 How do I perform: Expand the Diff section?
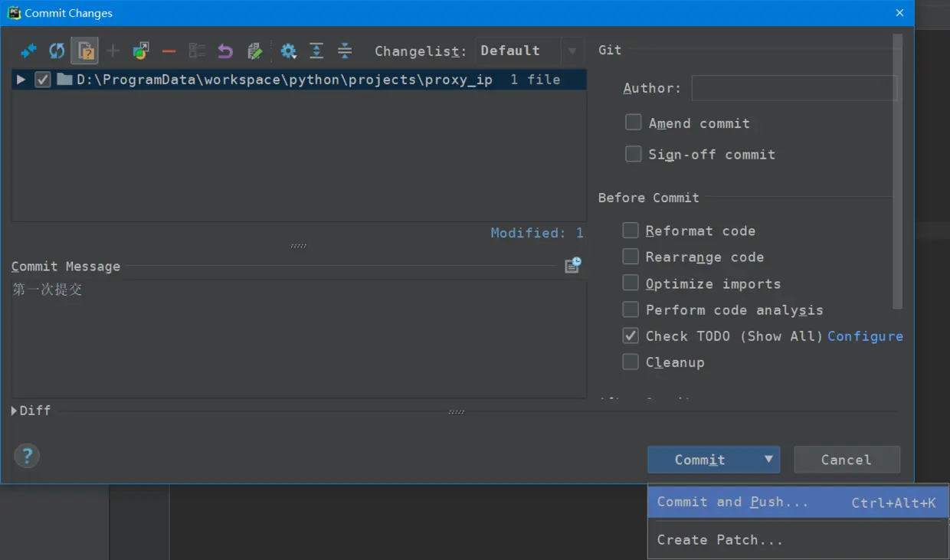click(x=15, y=411)
